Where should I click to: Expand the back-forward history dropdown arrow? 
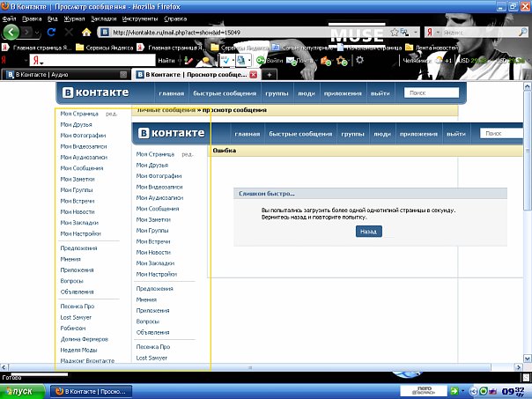(x=37, y=33)
